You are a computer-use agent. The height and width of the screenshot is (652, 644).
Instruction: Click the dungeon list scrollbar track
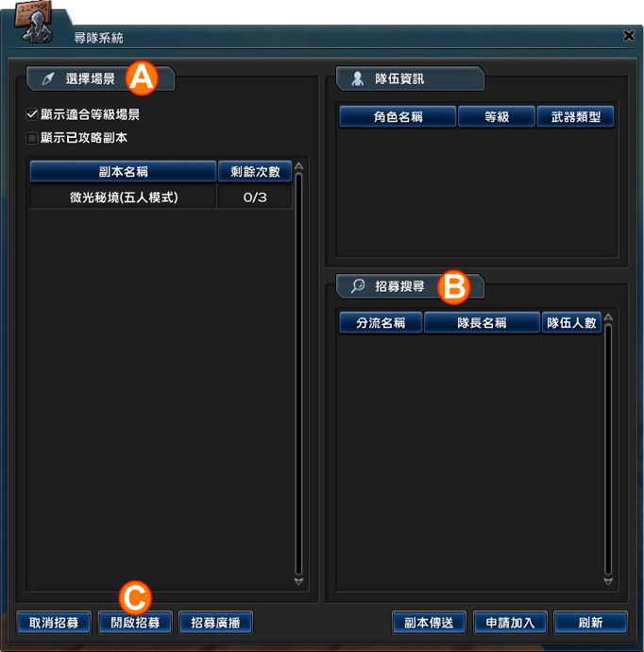[298, 373]
